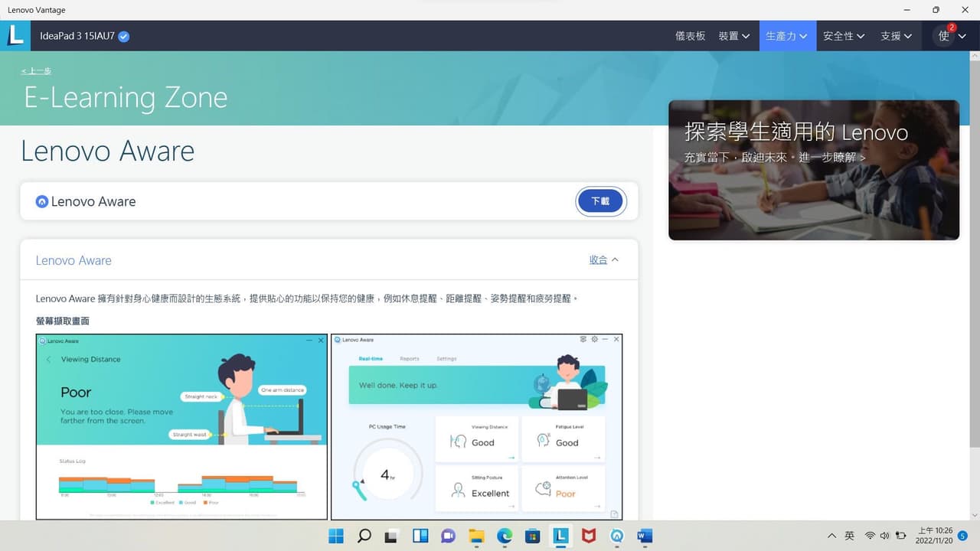Open the 探索學生適用的 Lenovo banner
Screen dimensions: 980x551
[813, 170]
